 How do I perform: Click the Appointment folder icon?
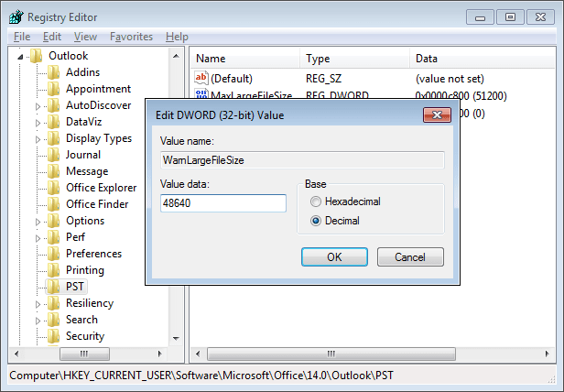tap(54, 89)
